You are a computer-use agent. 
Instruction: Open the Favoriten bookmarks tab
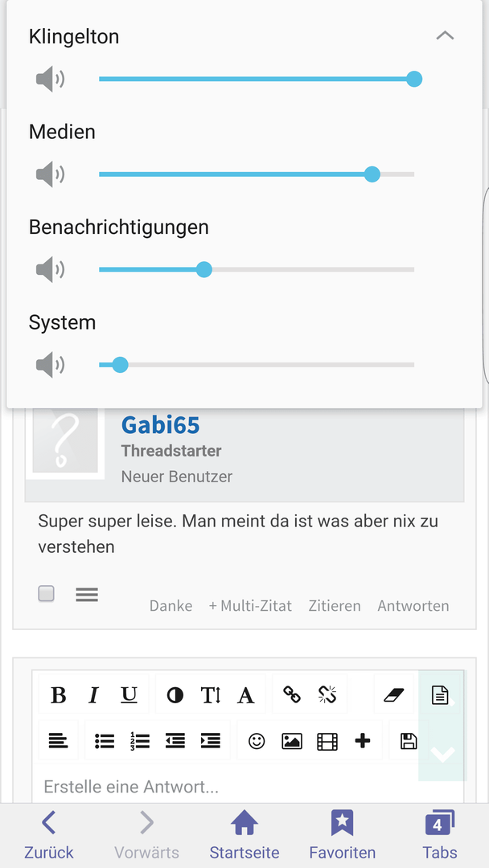(343, 834)
